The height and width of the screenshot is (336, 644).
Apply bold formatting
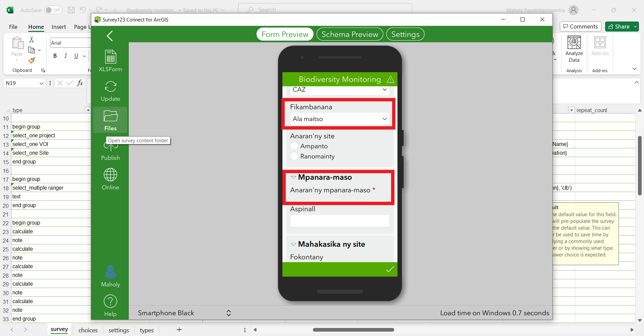(55, 56)
